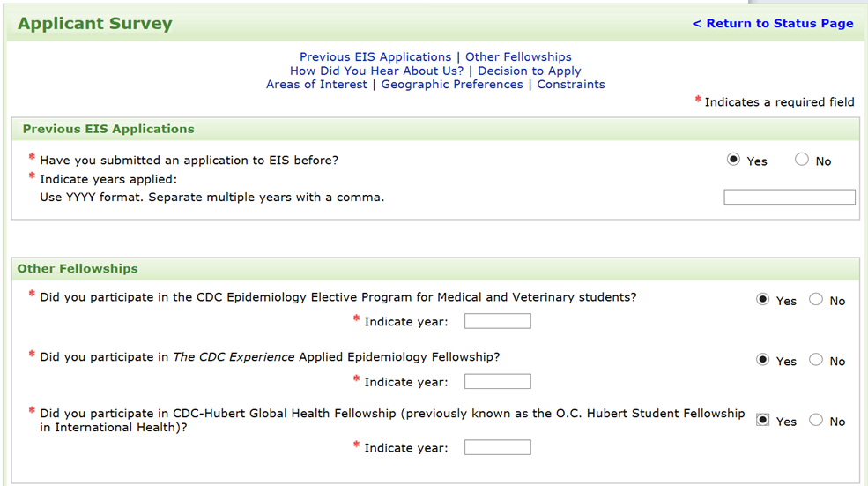Pick No for CDC-Hubert Global Health Fellowship
Viewport: 868px width, 486px height.
pos(815,421)
